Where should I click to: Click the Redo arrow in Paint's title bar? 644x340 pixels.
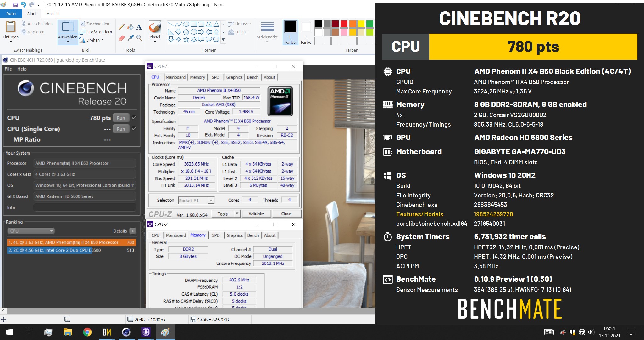[31, 5]
